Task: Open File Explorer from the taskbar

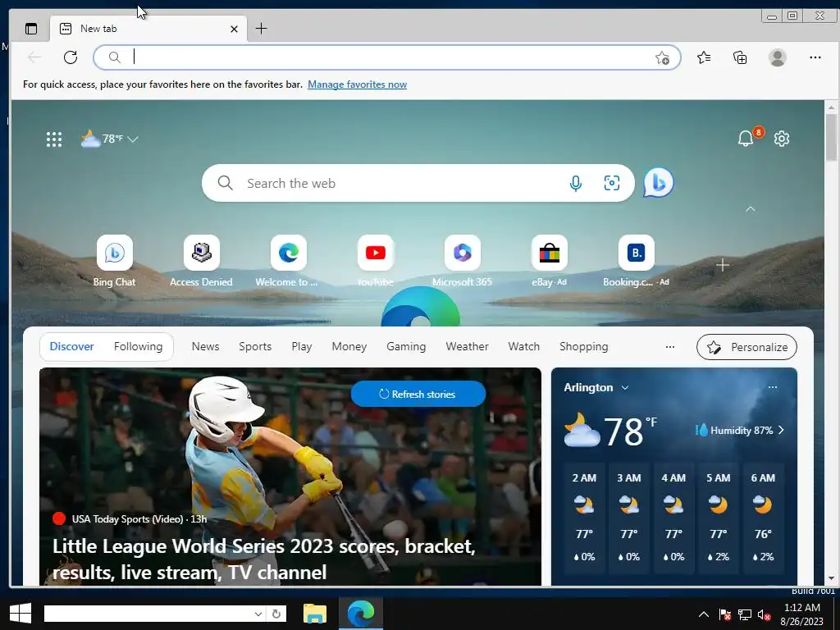Action: click(314, 614)
